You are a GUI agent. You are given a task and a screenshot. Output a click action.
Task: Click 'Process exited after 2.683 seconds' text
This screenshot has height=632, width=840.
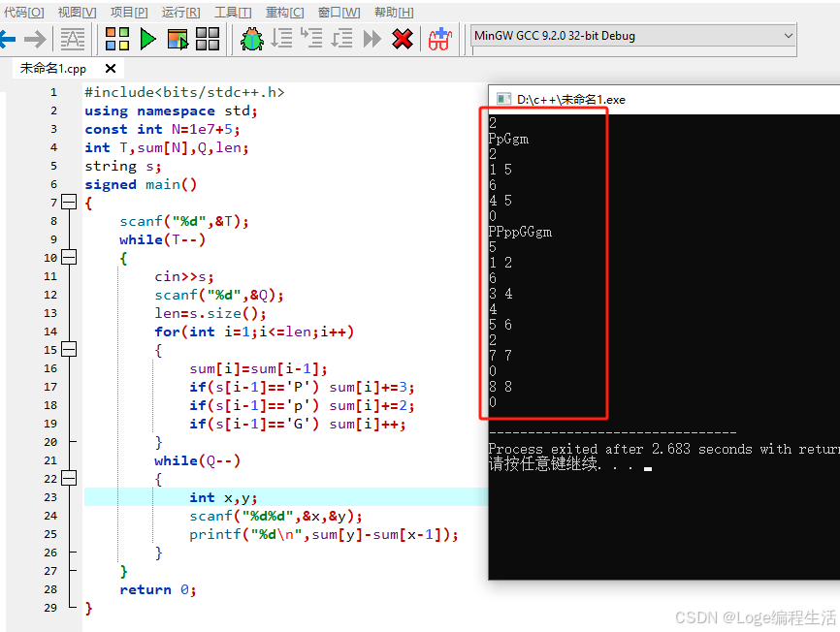point(620,449)
